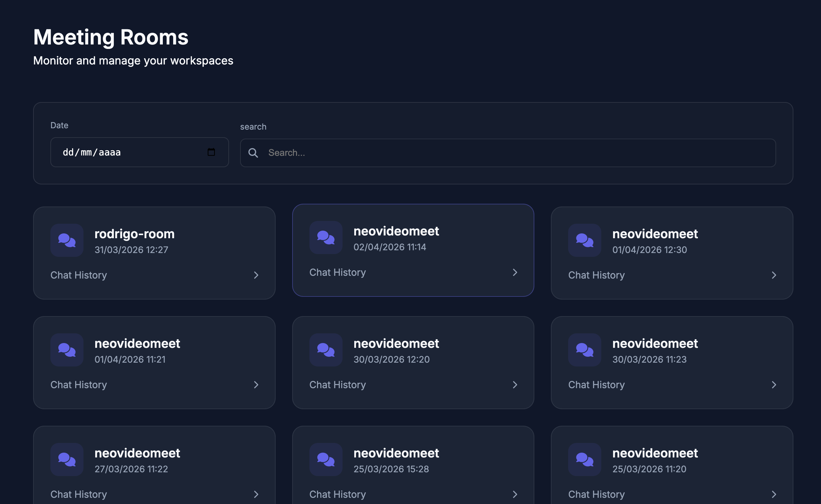Click chat icon of the 30/03/2026 11:23 room
The height and width of the screenshot is (504, 821).
[585, 350]
